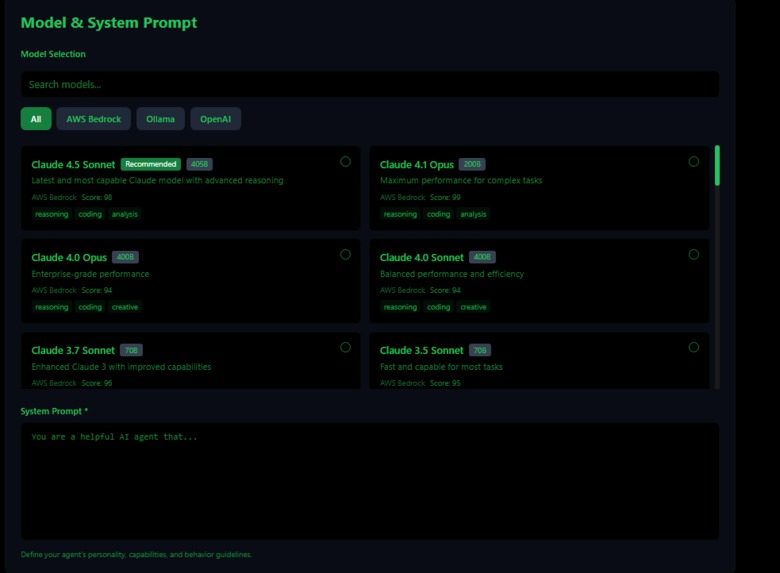The image size is (780, 573).
Task: Click the Claude 4.1 Opus title
Action: coord(417,165)
